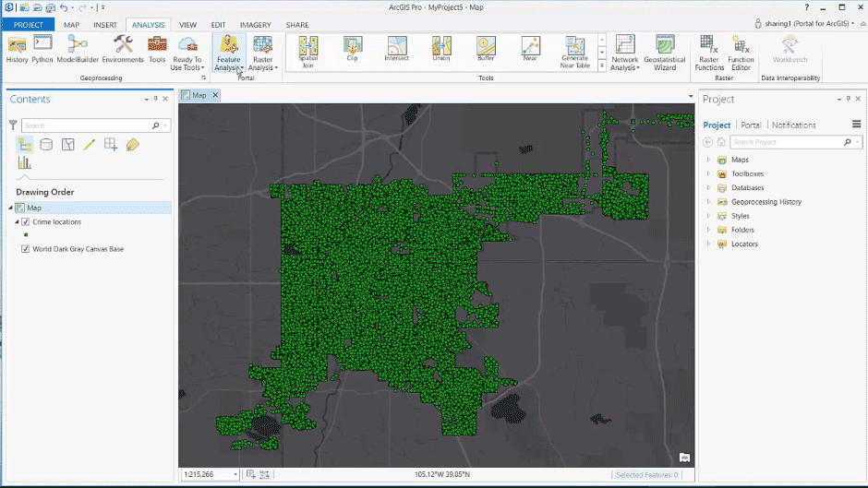Close the Map view tab
The width and height of the screenshot is (868, 488).
coord(215,95)
